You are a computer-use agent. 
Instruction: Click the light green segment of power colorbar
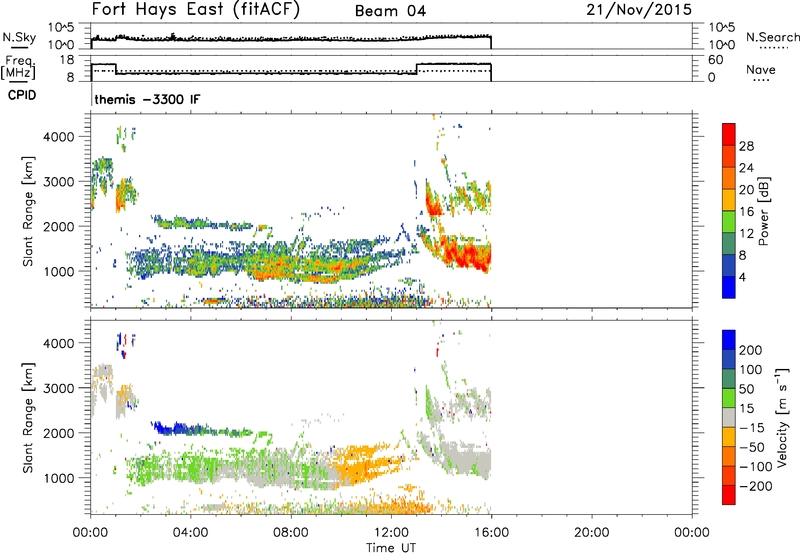[x=729, y=222]
